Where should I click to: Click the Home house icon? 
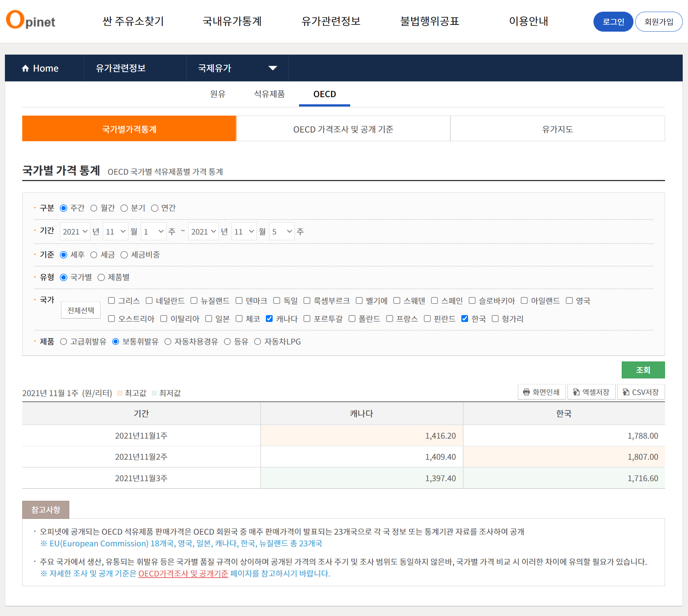25,68
